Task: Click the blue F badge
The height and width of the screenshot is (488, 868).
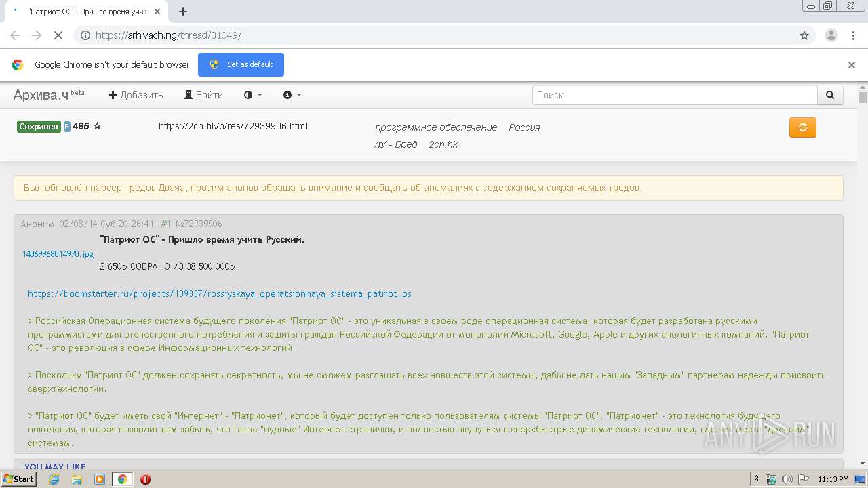Action: coord(67,127)
